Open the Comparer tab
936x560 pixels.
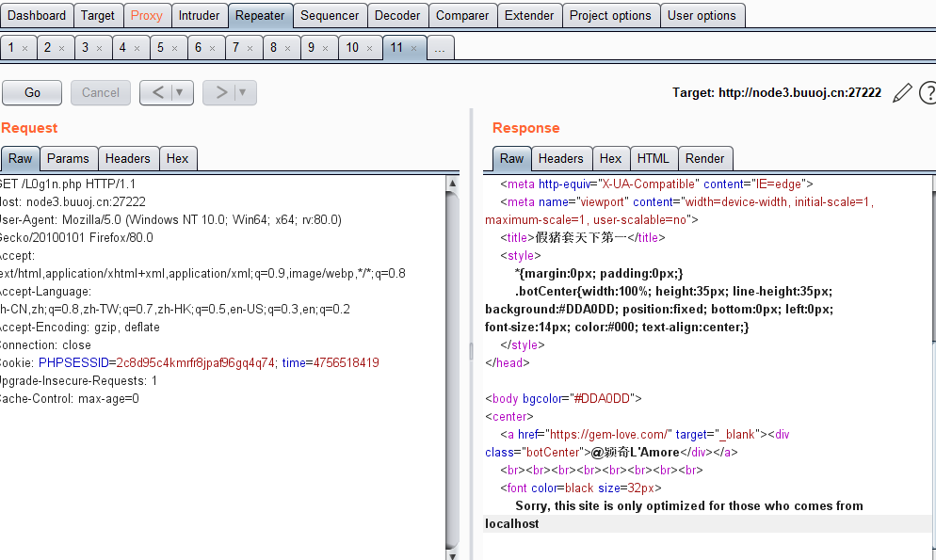(x=462, y=15)
